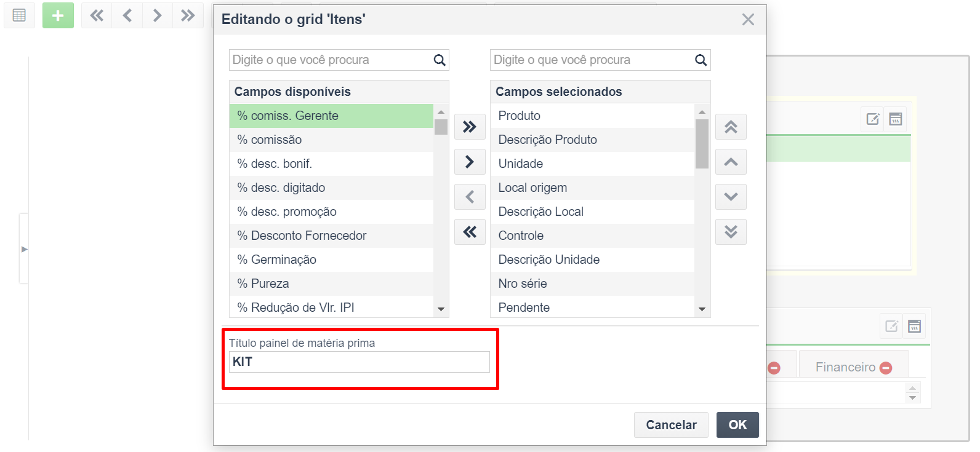Viewport: 980px width, 452px height.
Task: Select '% Desconto Fornecedor' in available fields
Action: (331, 236)
